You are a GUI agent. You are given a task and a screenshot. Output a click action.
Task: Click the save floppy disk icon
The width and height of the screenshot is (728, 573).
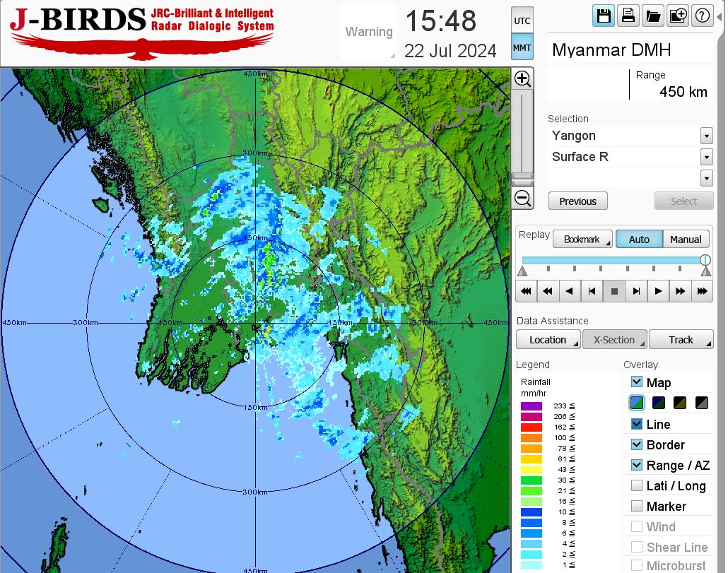click(x=604, y=16)
